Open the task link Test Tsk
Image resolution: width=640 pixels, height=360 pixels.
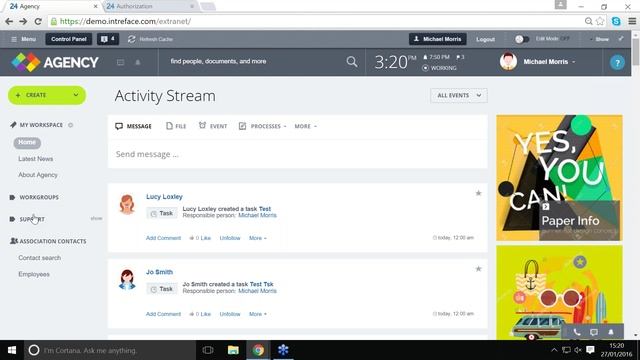[261, 284]
